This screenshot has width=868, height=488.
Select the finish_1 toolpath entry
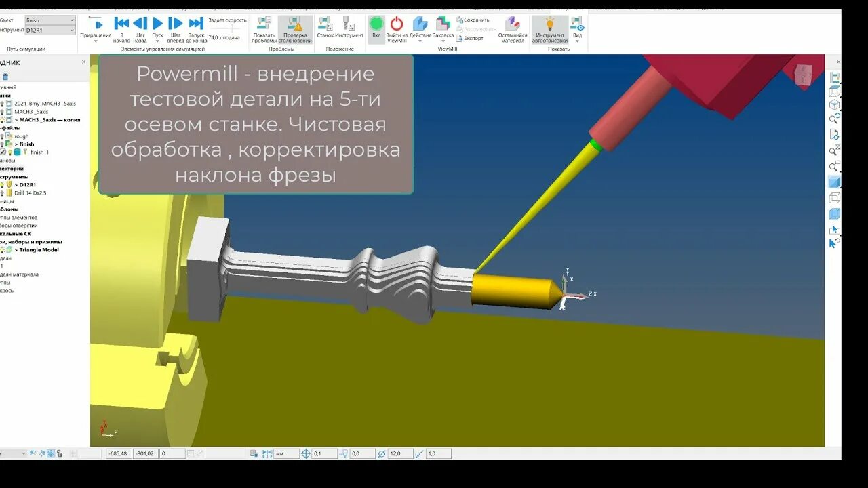[x=39, y=152]
